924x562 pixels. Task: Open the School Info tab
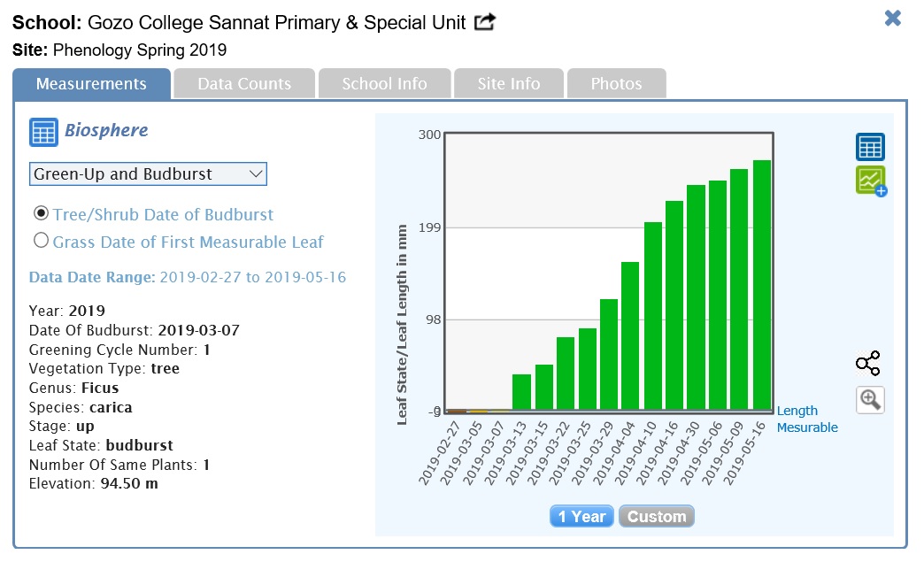click(x=384, y=84)
